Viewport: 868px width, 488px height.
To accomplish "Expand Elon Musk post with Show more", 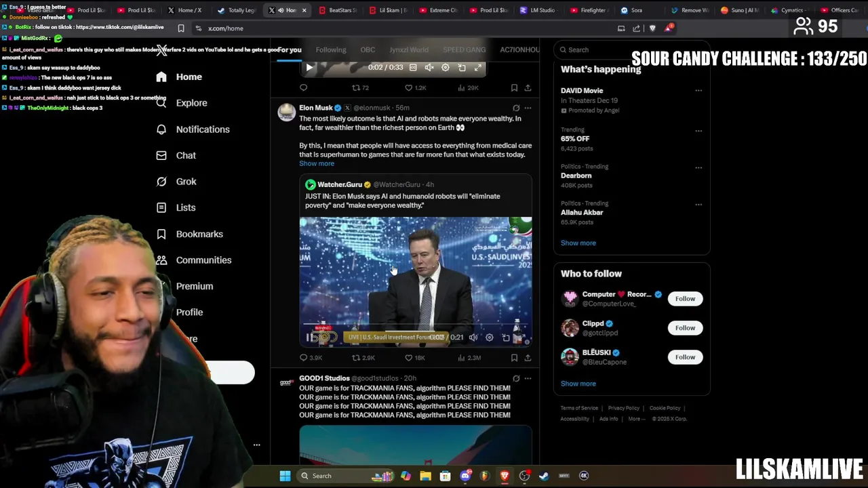I will [x=317, y=163].
